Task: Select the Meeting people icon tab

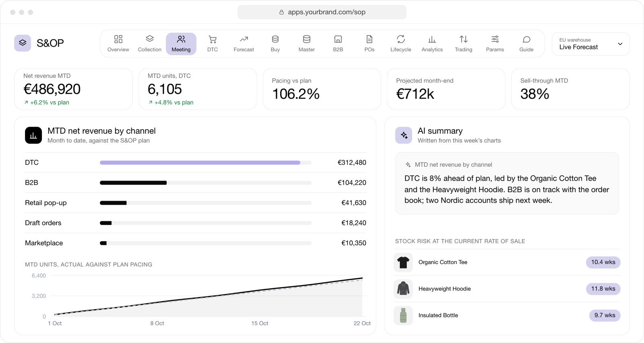Action: click(x=181, y=44)
